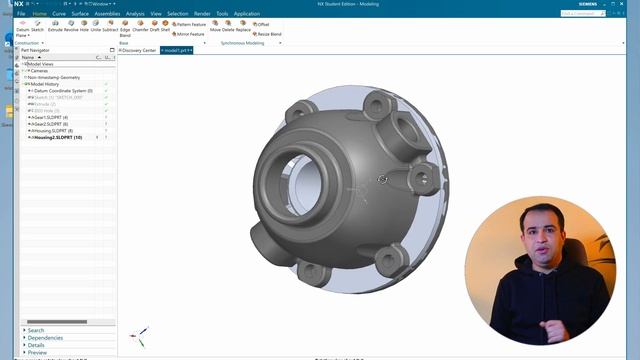
Task: Switch to the Surface ribbon tab
Action: click(80, 13)
